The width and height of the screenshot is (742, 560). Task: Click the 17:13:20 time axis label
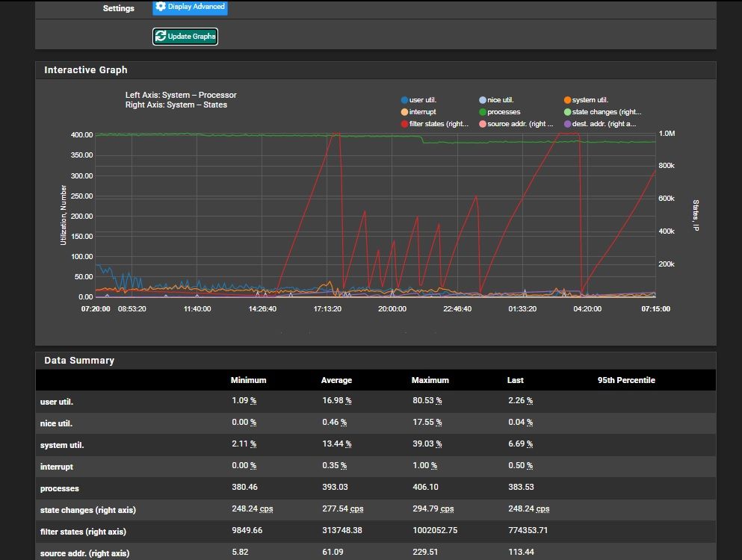[327, 309]
